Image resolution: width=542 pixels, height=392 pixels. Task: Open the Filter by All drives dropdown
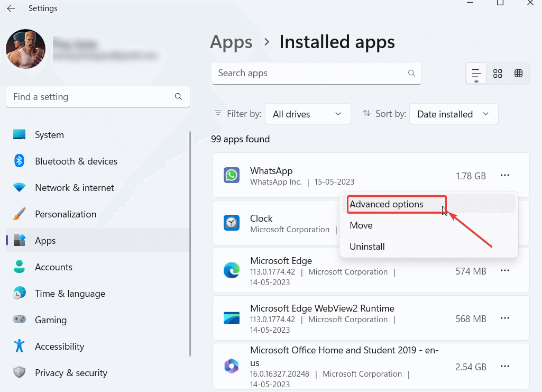pos(308,114)
